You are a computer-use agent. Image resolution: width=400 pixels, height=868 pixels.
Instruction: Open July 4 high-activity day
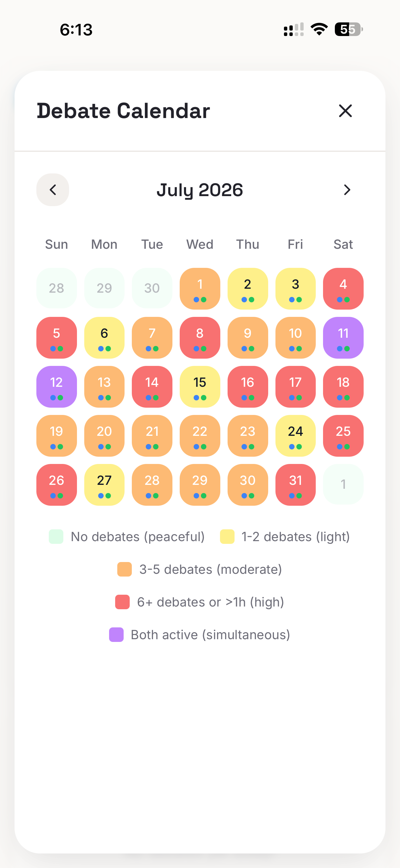click(343, 289)
